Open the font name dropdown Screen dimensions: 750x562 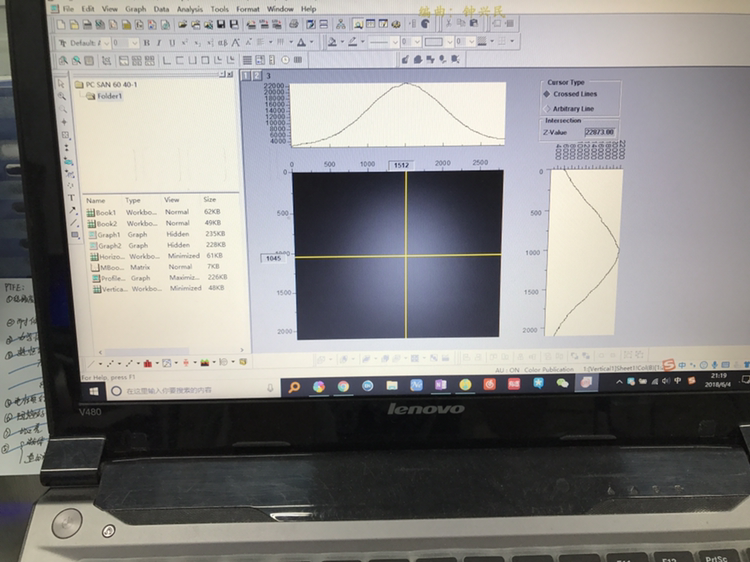(x=106, y=43)
